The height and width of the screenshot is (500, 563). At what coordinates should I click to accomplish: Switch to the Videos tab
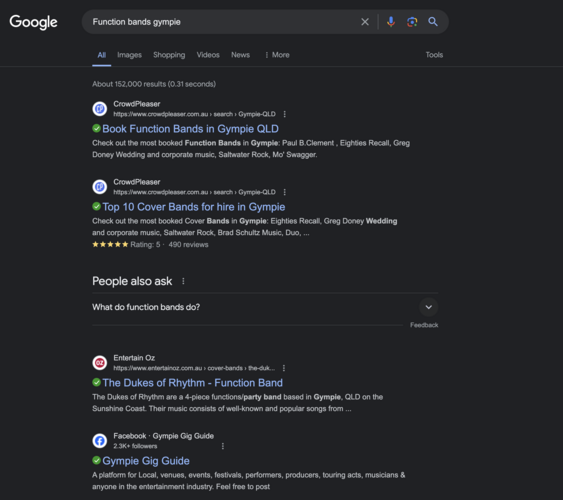click(208, 55)
